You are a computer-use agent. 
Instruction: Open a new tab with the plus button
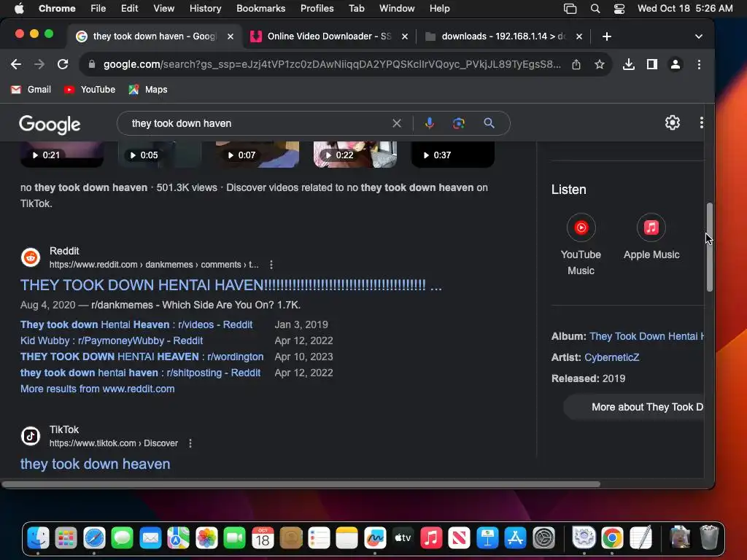[606, 36]
